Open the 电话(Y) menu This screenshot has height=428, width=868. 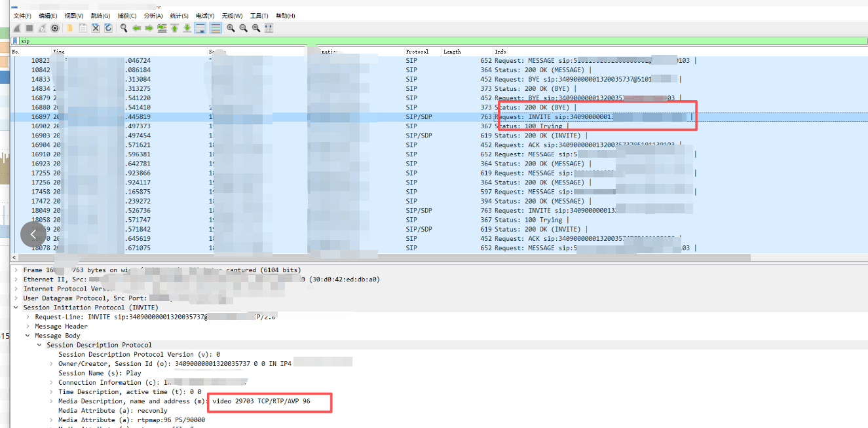pyautogui.click(x=205, y=16)
